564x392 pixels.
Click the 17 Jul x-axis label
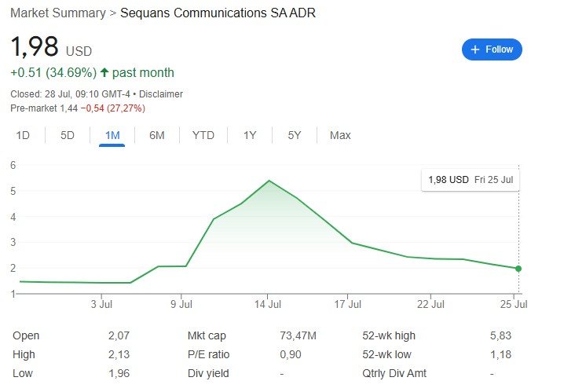pyautogui.click(x=347, y=304)
